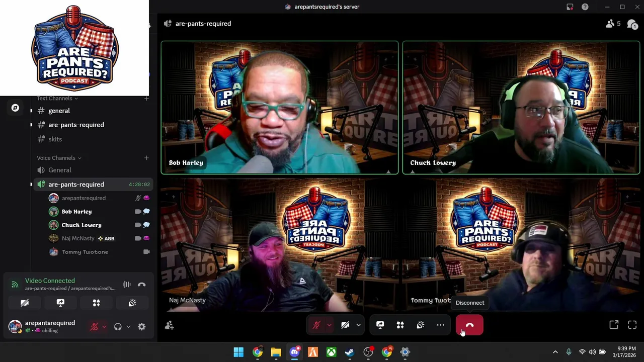Select Chuck Lowery in the voice member list
Screen dimensions: 644x362
click(99, 225)
